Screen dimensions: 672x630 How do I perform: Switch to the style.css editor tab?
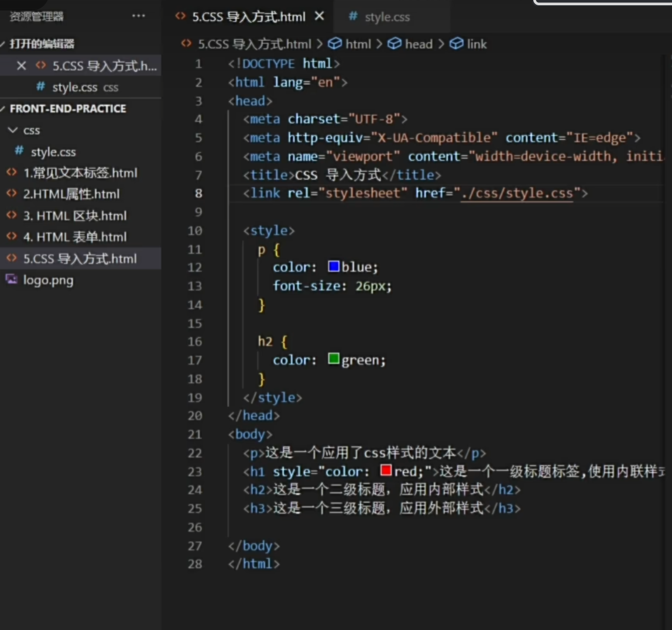[x=387, y=17]
